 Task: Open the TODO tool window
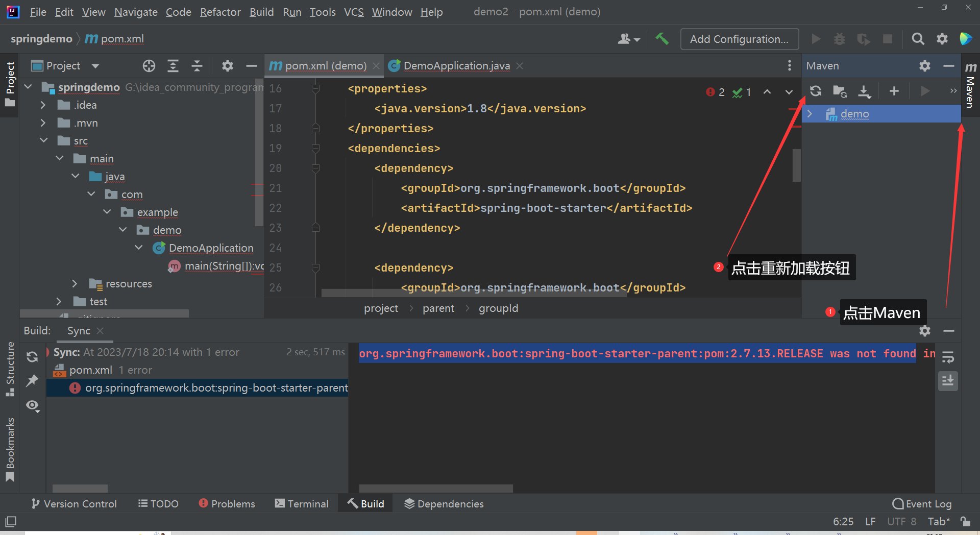pos(158,504)
